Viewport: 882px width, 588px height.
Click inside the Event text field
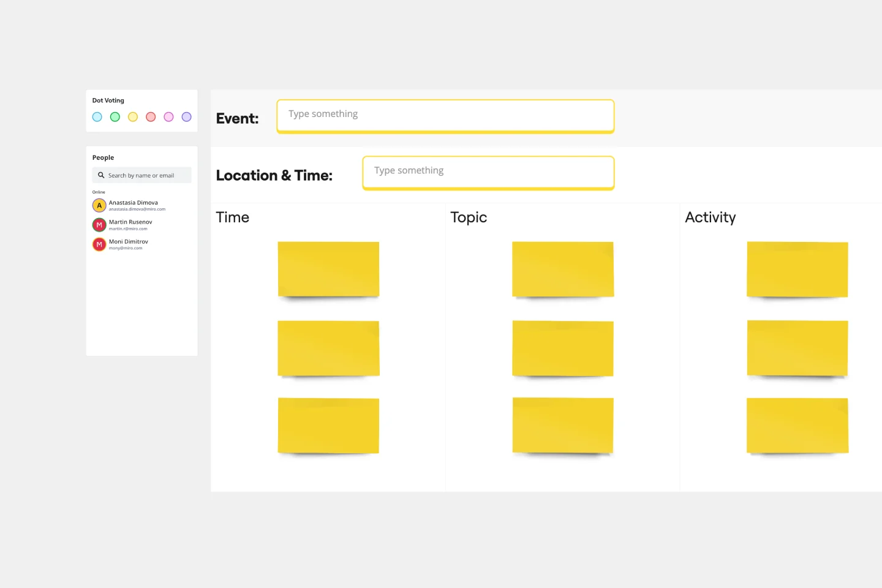click(445, 116)
